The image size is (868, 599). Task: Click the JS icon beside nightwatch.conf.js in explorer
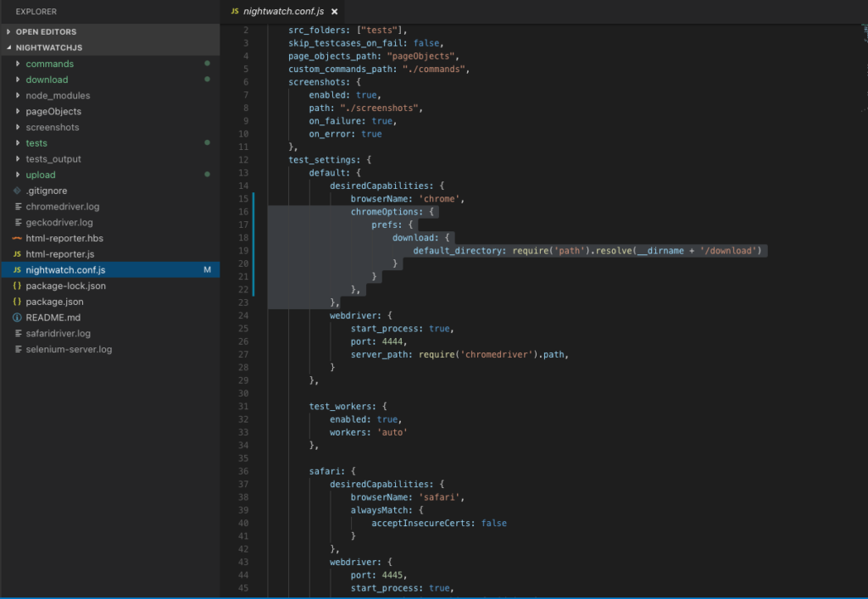click(17, 269)
